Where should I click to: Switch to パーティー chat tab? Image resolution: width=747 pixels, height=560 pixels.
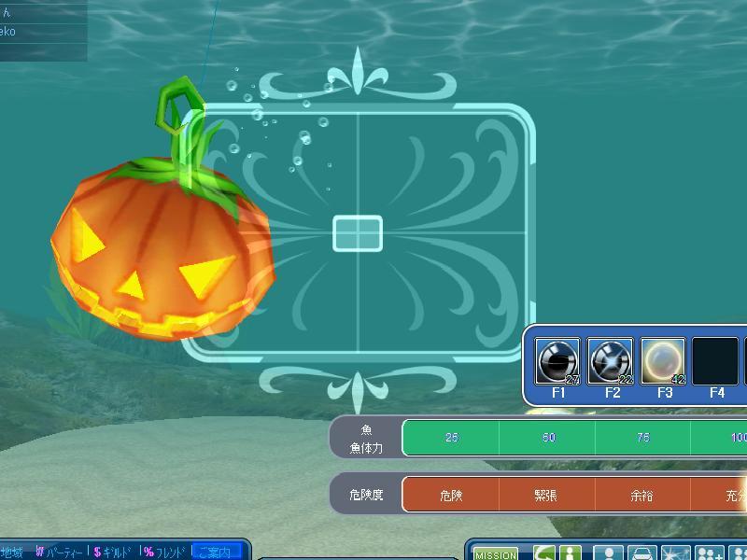[60, 552]
